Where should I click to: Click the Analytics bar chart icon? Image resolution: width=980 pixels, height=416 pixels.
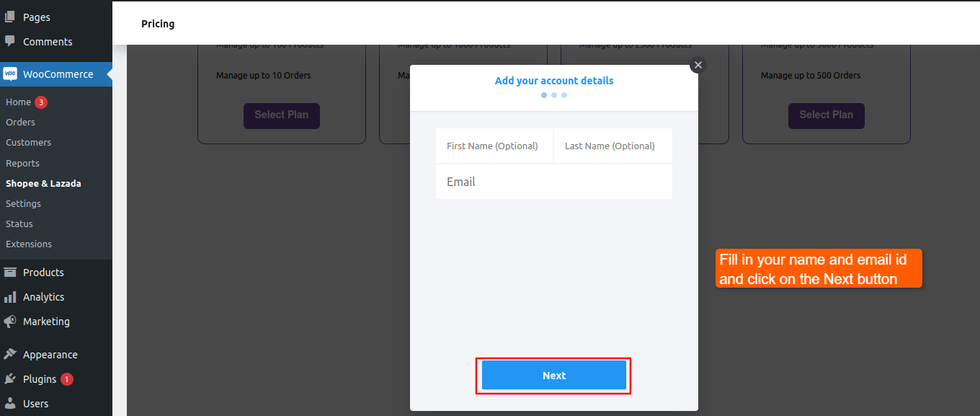click(10, 296)
